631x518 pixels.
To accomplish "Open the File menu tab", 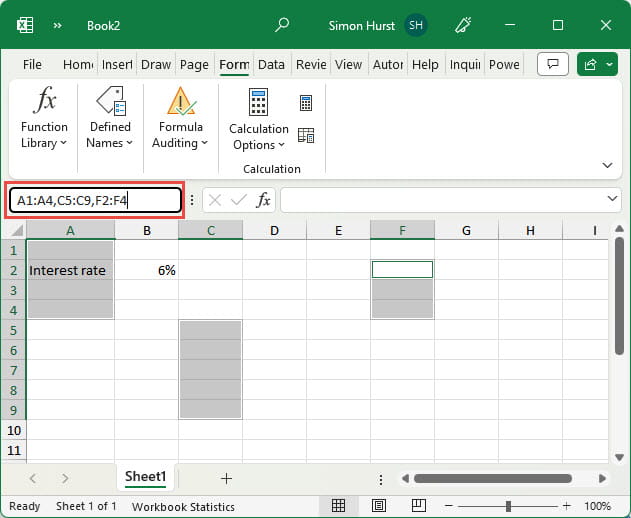I will click(x=32, y=65).
